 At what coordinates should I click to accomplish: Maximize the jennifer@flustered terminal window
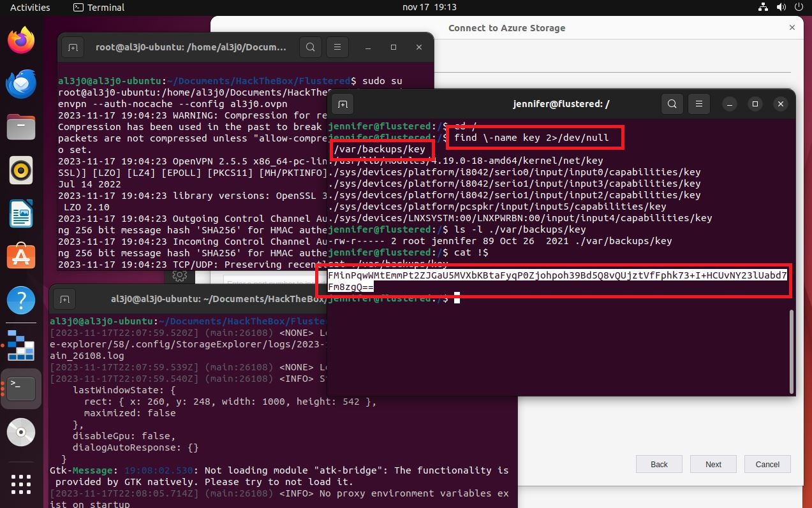point(755,104)
